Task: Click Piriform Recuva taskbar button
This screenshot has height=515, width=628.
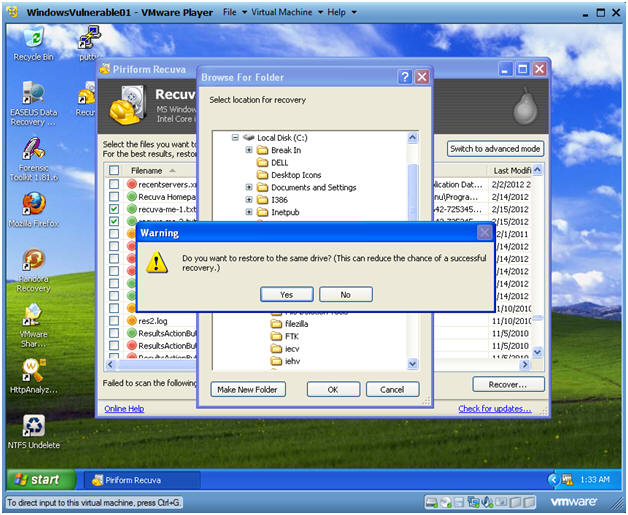Action: pyautogui.click(x=141, y=480)
